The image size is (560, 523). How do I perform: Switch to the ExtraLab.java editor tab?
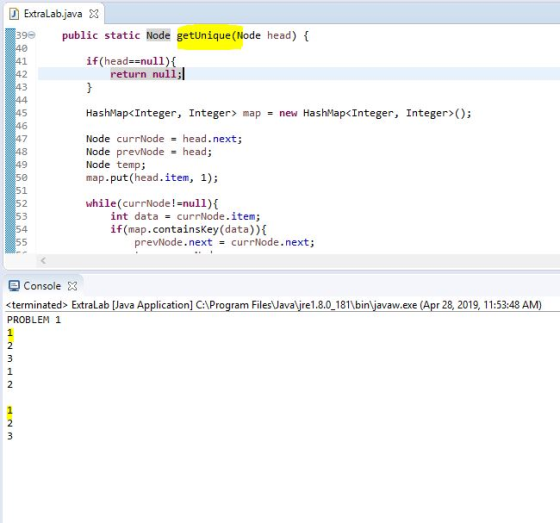click(53, 14)
